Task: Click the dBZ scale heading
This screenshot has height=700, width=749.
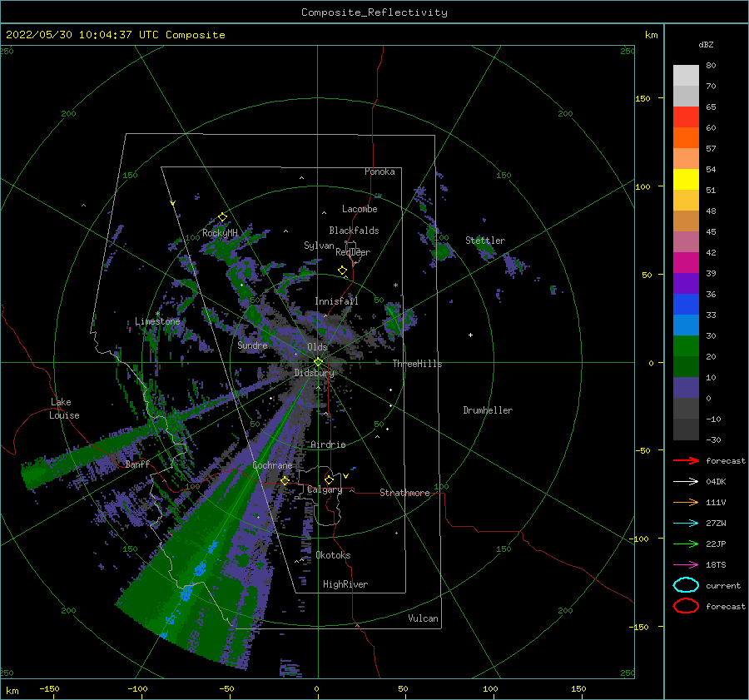Action: (x=706, y=45)
